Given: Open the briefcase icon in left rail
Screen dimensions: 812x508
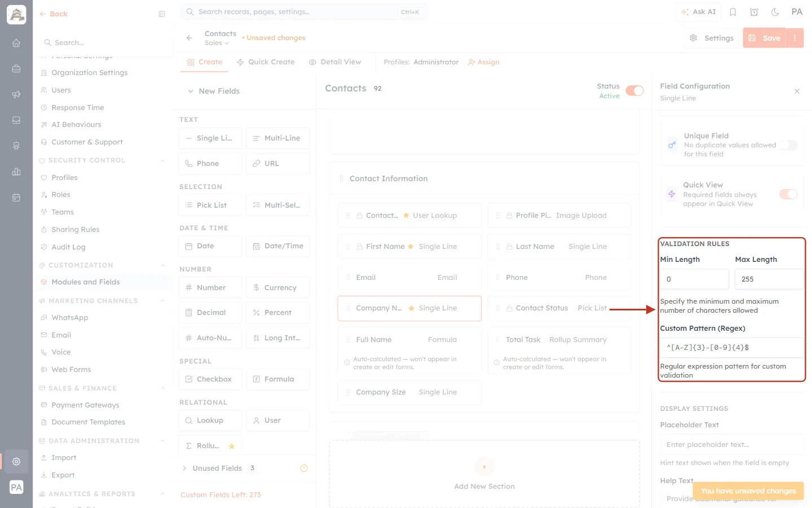Looking at the screenshot, I should pyautogui.click(x=16, y=68).
